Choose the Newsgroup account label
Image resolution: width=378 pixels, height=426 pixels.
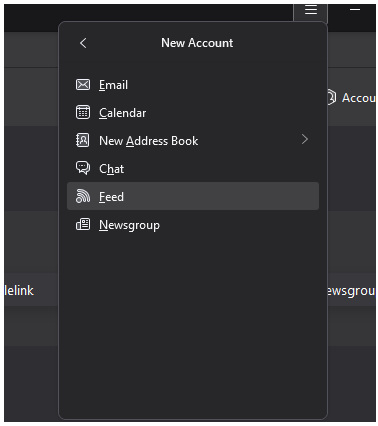[129, 226]
